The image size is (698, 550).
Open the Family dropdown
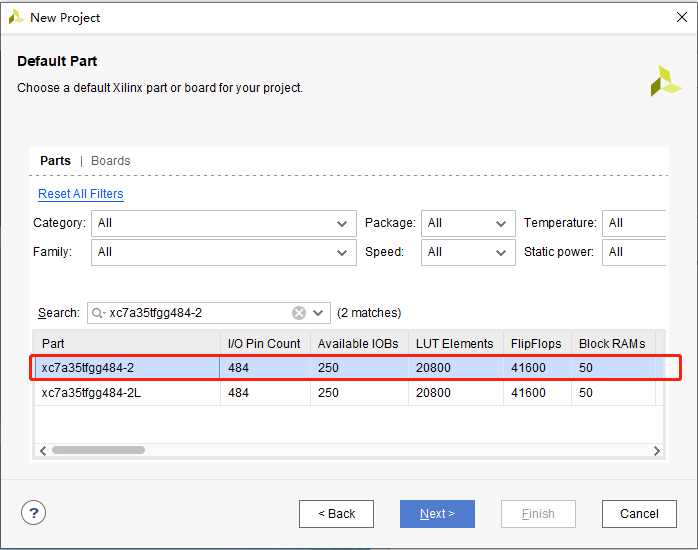pyautogui.click(x=224, y=252)
